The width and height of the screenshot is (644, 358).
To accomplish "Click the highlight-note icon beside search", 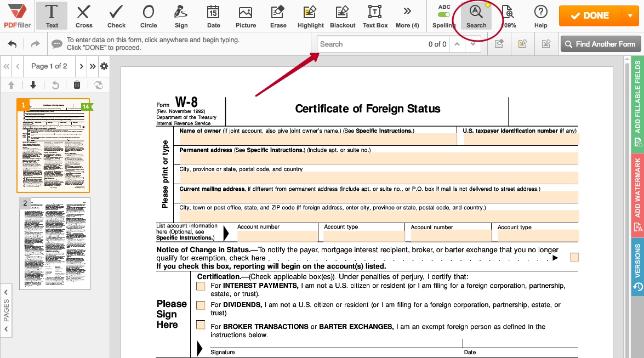I will pos(522,44).
